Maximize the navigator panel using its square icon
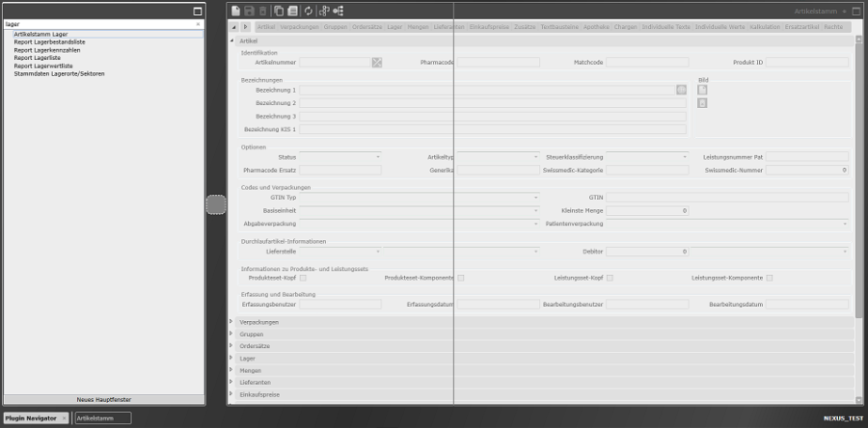868x428 pixels. tap(198, 11)
